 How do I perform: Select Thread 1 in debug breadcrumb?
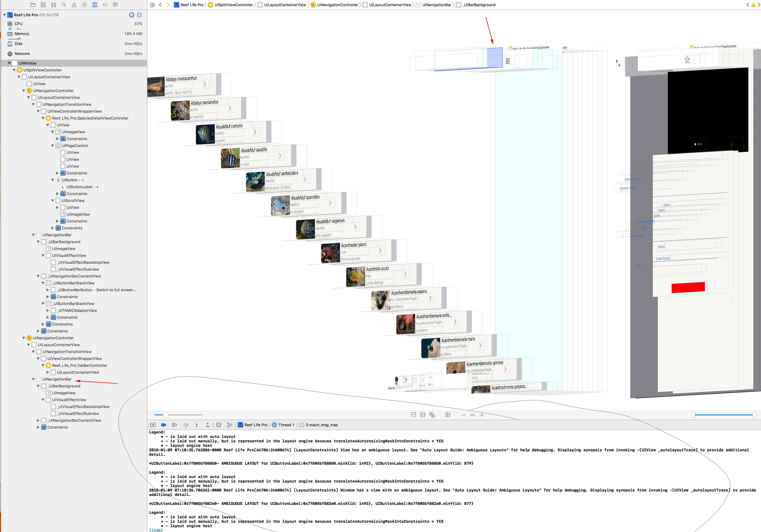pos(286,425)
